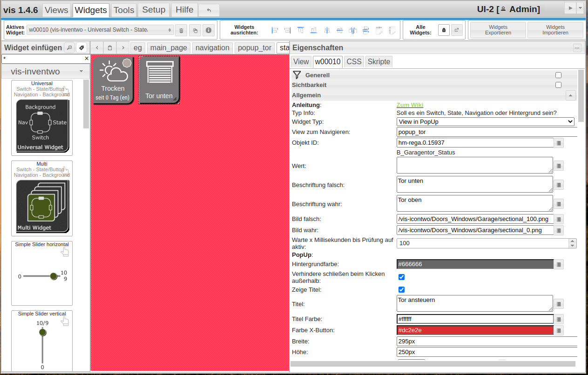This screenshot has width=588, height=375.
Task: Open the Zum Wiki link
Action: [410, 105]
